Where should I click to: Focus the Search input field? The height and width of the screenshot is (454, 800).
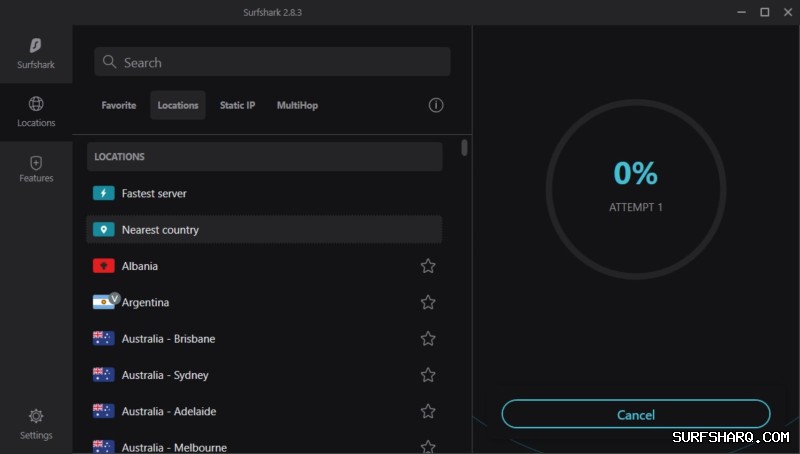272,62
